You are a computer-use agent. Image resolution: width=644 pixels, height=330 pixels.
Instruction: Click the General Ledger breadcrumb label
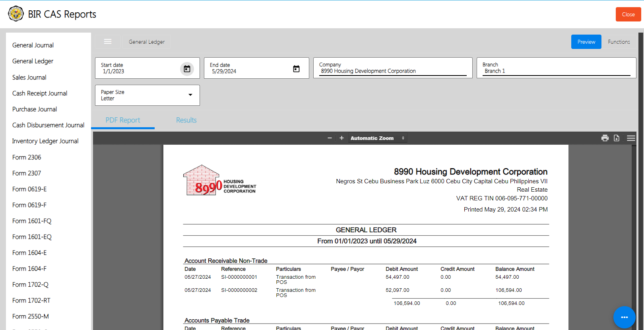tap(147, 42)
